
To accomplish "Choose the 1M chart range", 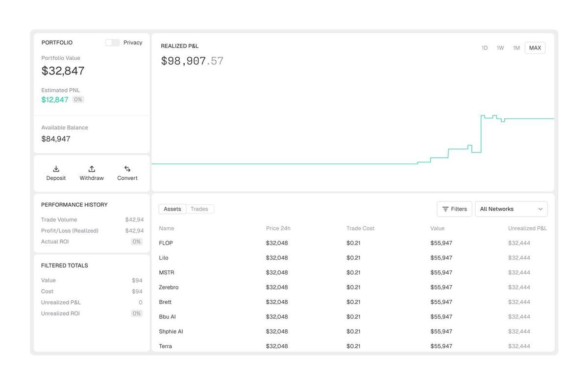I will tap(516, 48).
